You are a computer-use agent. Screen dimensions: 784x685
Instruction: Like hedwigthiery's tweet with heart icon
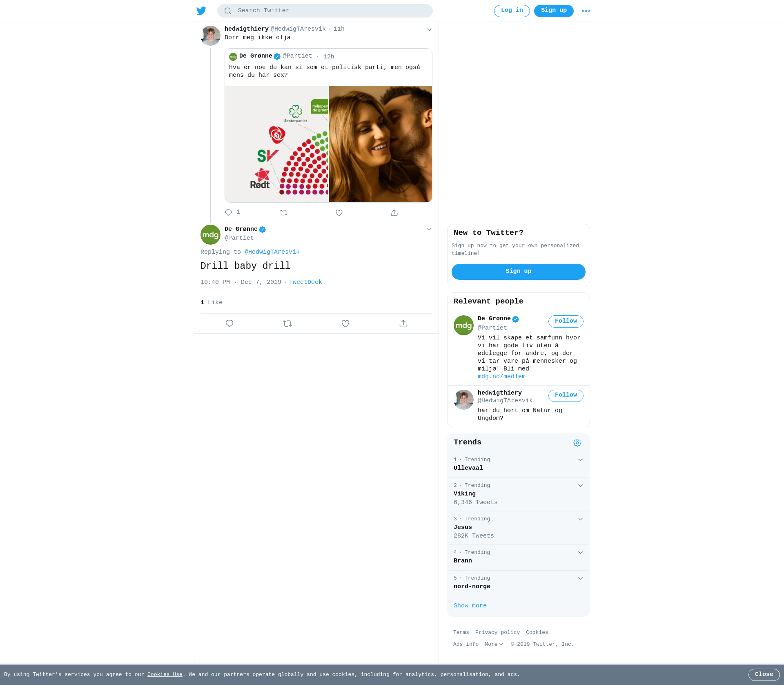(x=339, y=212)
